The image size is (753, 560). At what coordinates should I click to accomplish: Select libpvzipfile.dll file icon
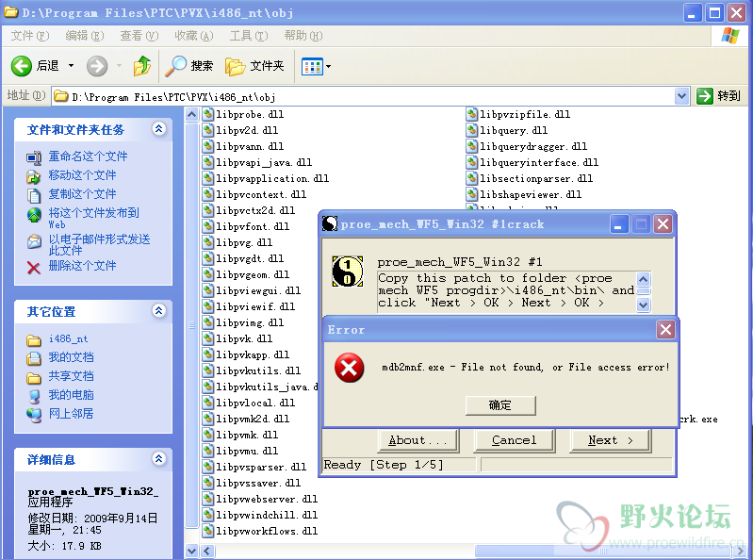pos(471,114)
